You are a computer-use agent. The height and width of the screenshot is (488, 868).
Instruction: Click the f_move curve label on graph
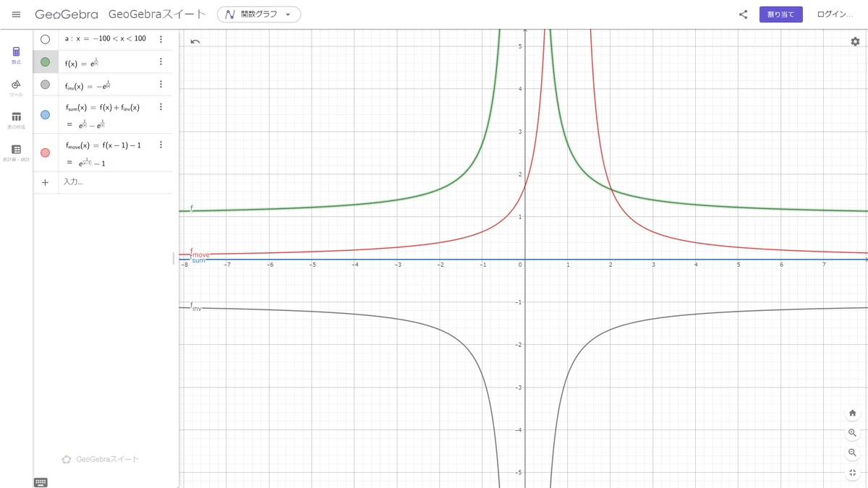[200, 253]
